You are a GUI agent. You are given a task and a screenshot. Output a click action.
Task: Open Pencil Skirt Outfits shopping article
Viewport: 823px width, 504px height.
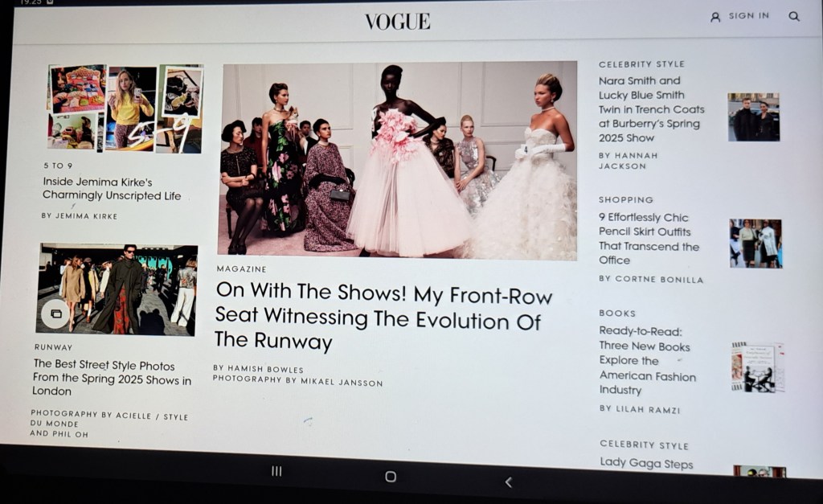(649, 239)
